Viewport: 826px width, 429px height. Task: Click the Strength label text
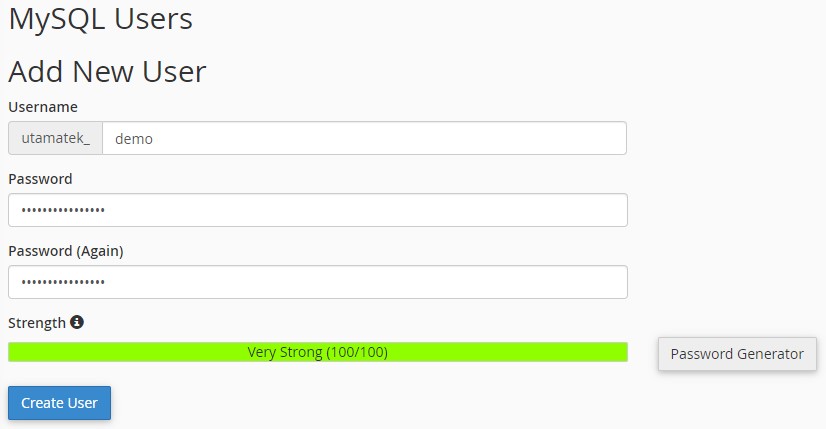[37, 323]
